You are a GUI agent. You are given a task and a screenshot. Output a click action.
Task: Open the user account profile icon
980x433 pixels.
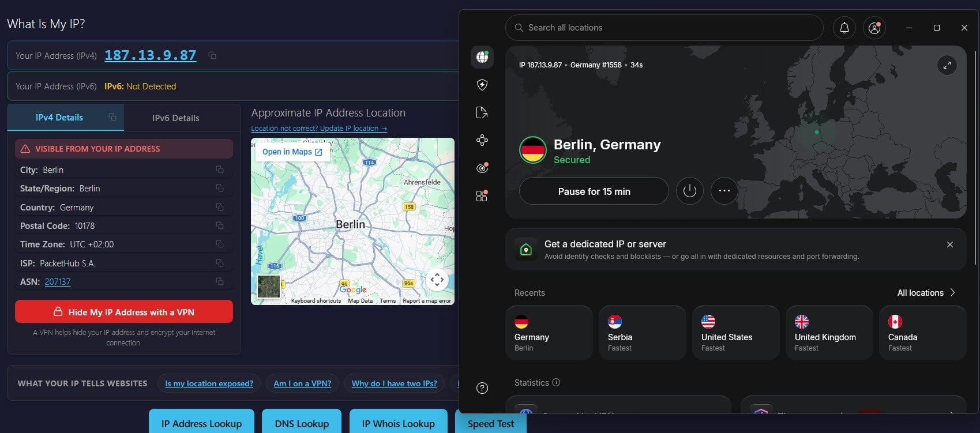tap(874, 28)
